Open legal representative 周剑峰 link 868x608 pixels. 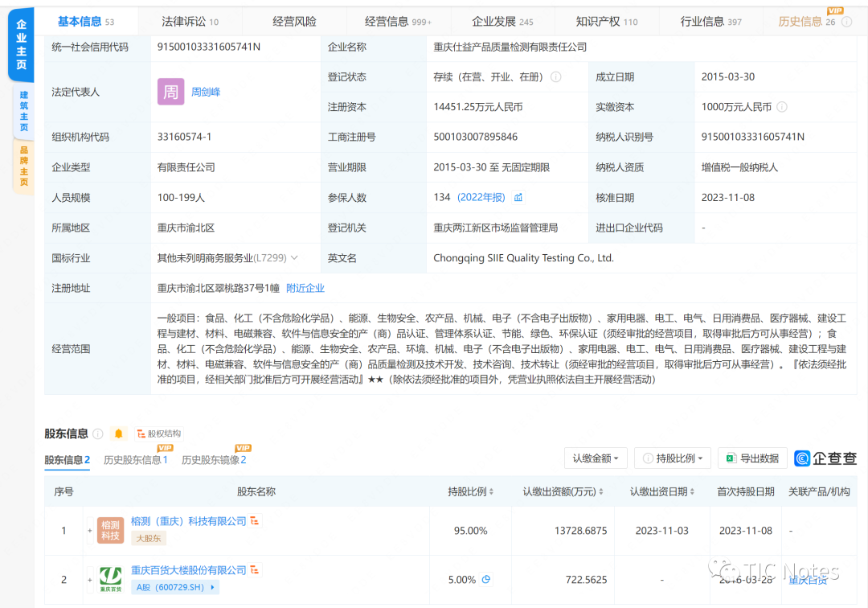206,92
